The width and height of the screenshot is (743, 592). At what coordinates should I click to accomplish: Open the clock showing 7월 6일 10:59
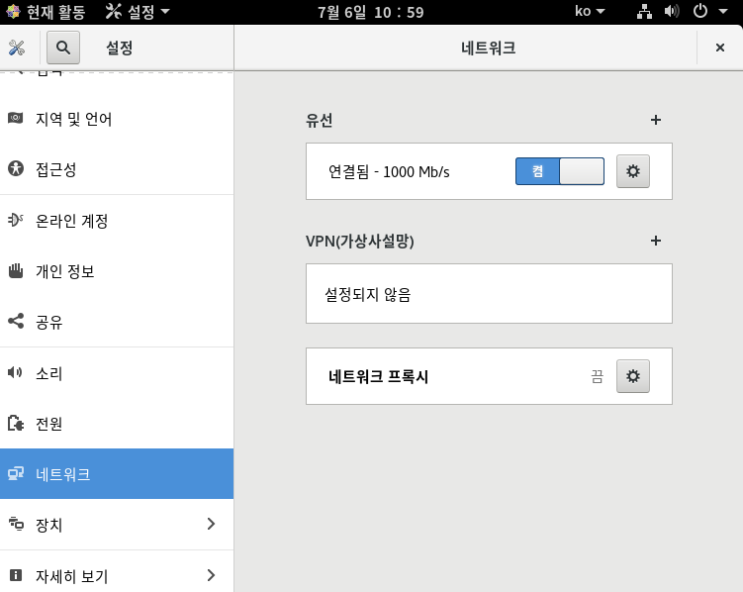[371, 12]
